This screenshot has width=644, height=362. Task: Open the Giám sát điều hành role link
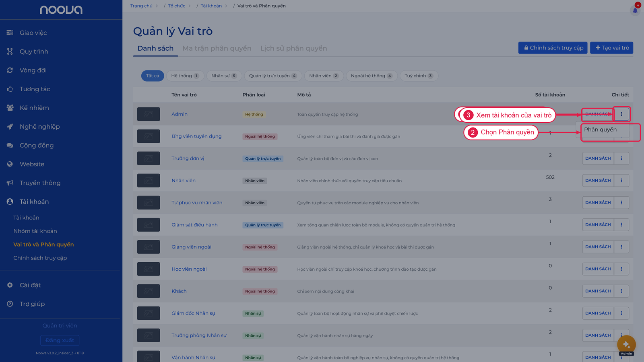coord(194,225)
